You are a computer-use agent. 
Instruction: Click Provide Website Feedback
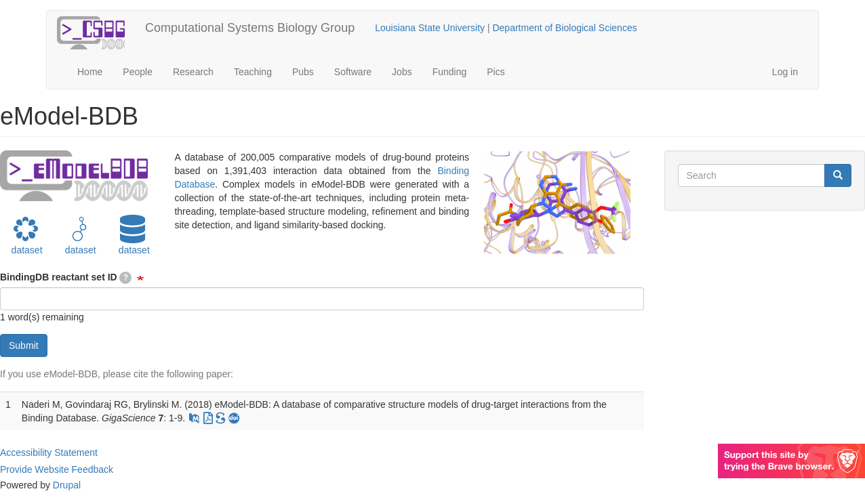(56, 469)
